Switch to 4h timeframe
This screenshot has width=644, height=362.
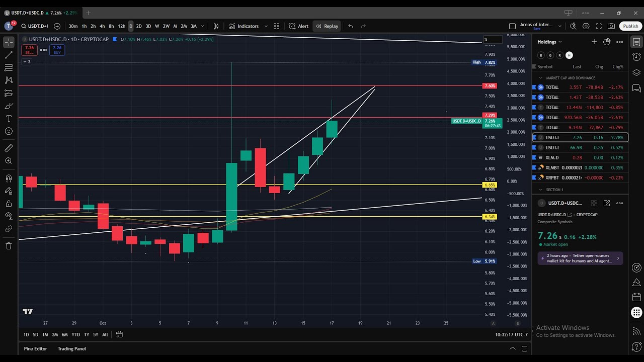point(102,26)
